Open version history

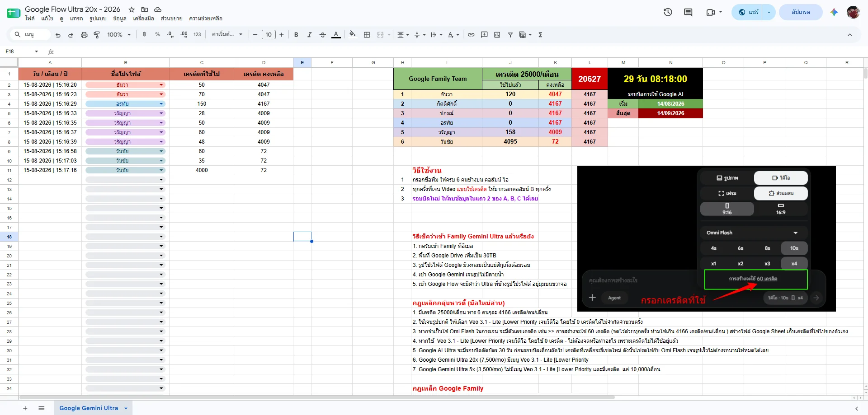(x=668, y=12)
